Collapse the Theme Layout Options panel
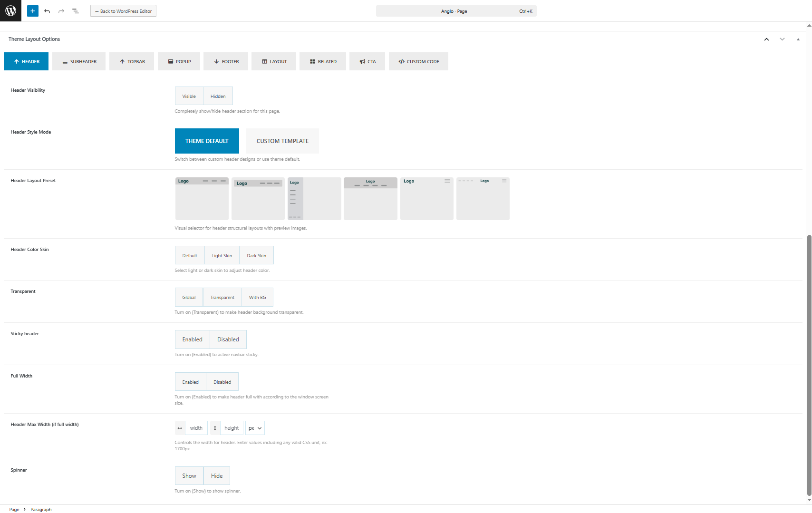The image size is (812, 513). click(798, 39)
